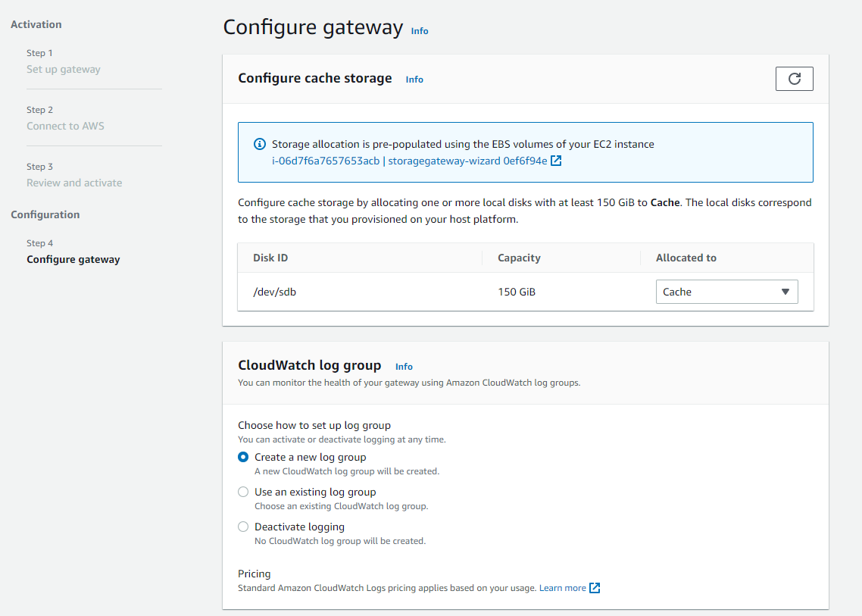Open external link icon beside storagegateway-wizard

point(556,161)
